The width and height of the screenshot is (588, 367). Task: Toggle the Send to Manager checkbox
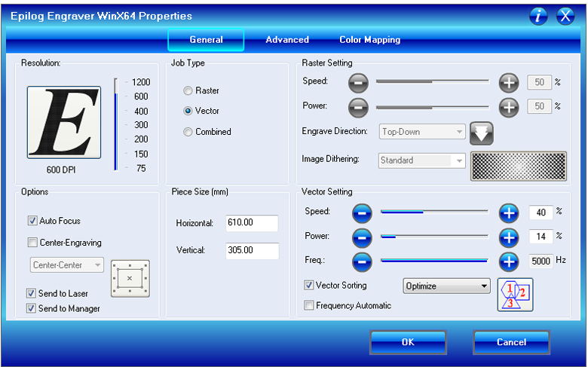point(31,308)
